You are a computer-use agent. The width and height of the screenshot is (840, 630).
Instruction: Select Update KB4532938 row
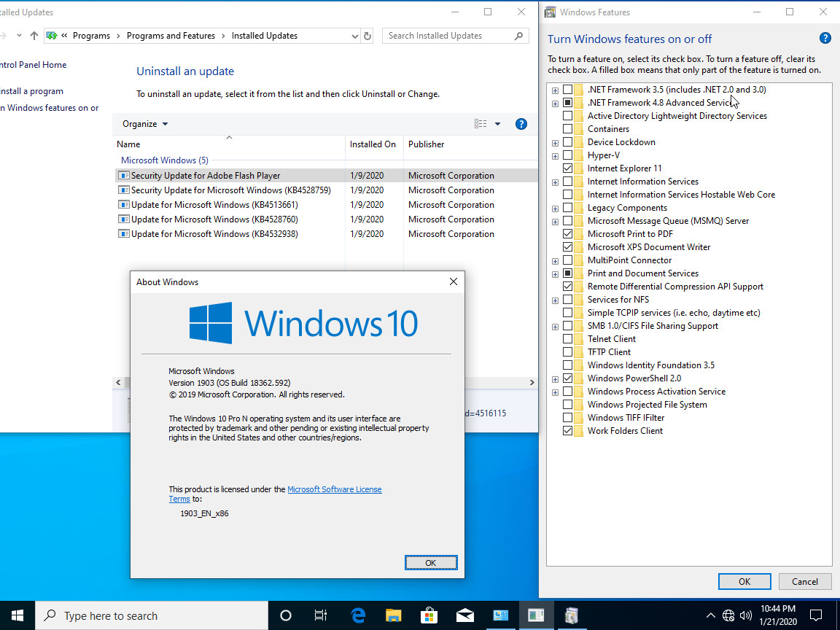point(325,234)
